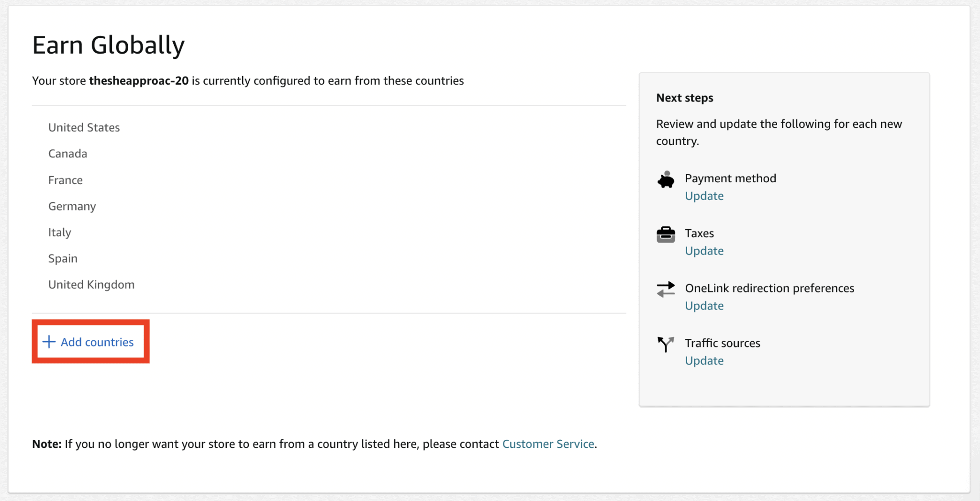Select United States in the country list
Viewport: 980px width, 501px height.
coord(84,127)
